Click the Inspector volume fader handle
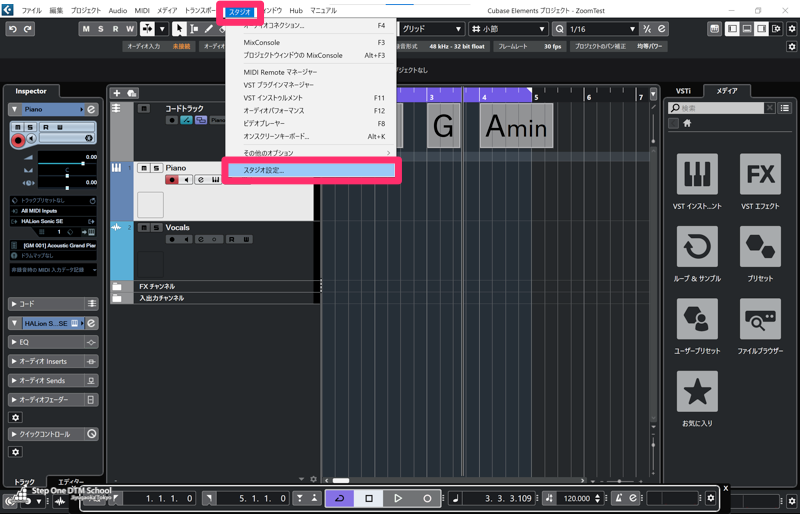The height and width of the screenshot is (514, 800). (83, 163)
